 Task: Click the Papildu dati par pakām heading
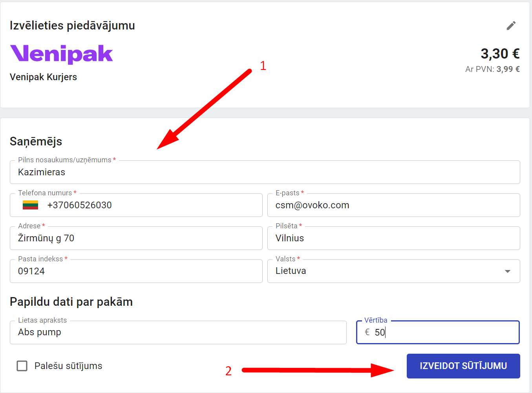(x=71, y=302)
